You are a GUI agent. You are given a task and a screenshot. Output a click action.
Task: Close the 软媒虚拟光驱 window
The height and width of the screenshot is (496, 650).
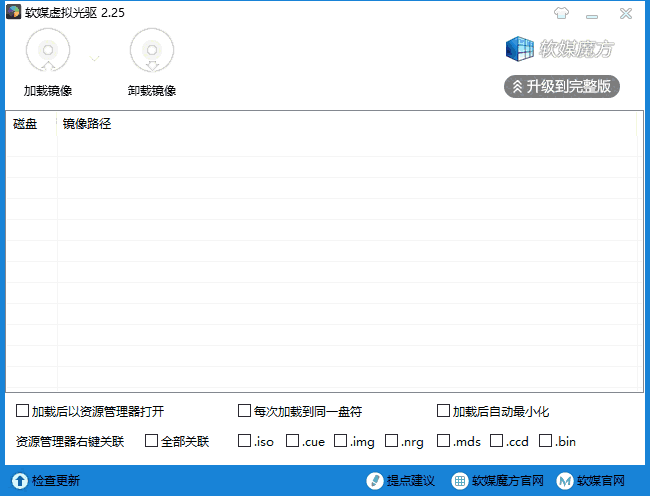(x=626, y=14)
